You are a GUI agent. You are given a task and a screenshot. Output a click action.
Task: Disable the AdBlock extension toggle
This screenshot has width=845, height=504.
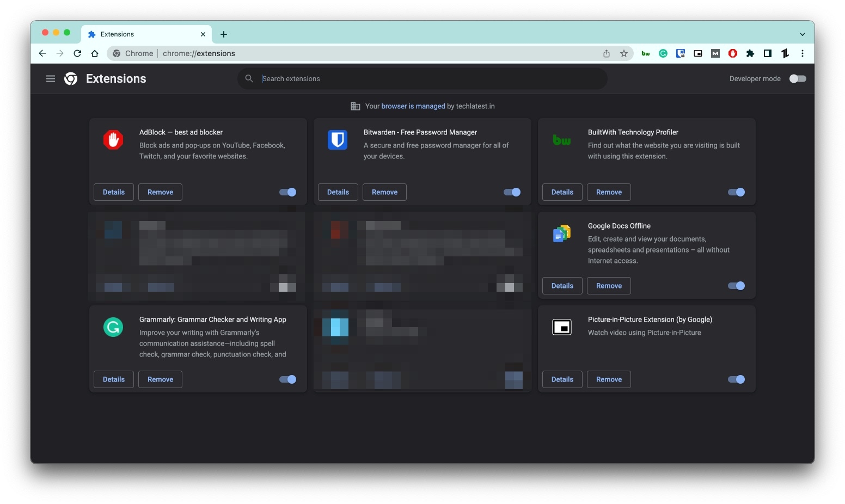(288, 192)
